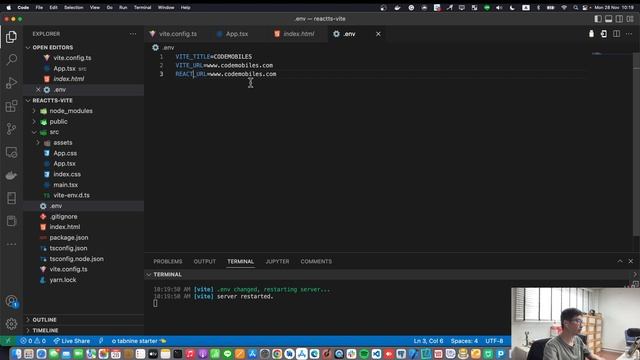640x360 pixels.
Task: Open errors and warnings status item
Action: (33, 341)
